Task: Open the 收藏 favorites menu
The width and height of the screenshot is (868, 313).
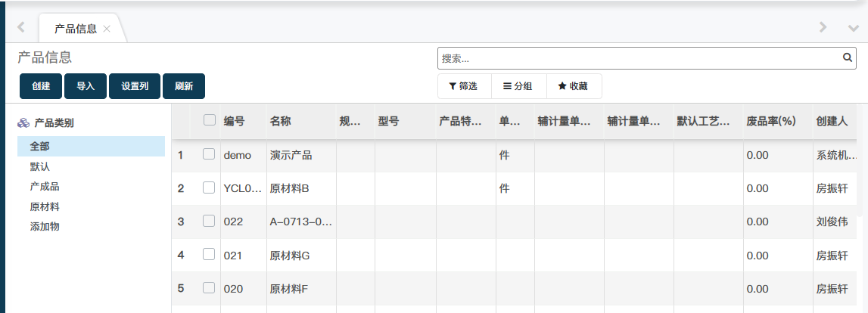Action: coord(573,86)
